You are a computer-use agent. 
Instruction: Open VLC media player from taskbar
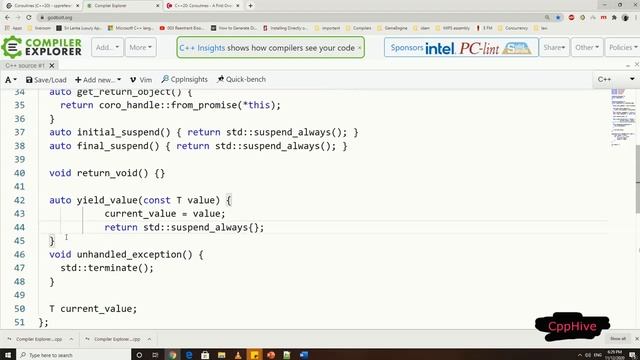coord(238,355)
